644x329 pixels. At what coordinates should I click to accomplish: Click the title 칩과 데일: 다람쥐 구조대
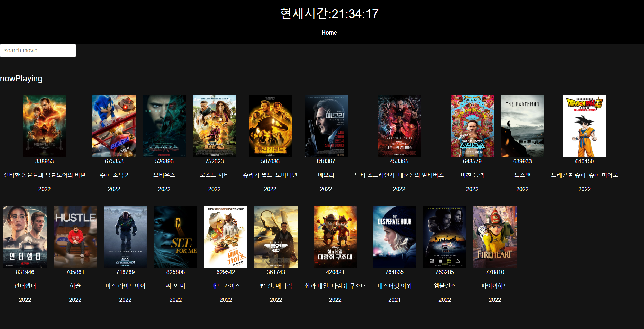coord(335,286)
